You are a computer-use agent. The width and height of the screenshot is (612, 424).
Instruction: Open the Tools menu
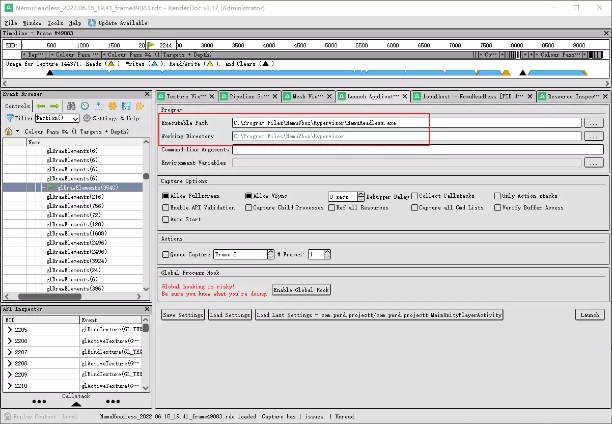coord(55,23)
